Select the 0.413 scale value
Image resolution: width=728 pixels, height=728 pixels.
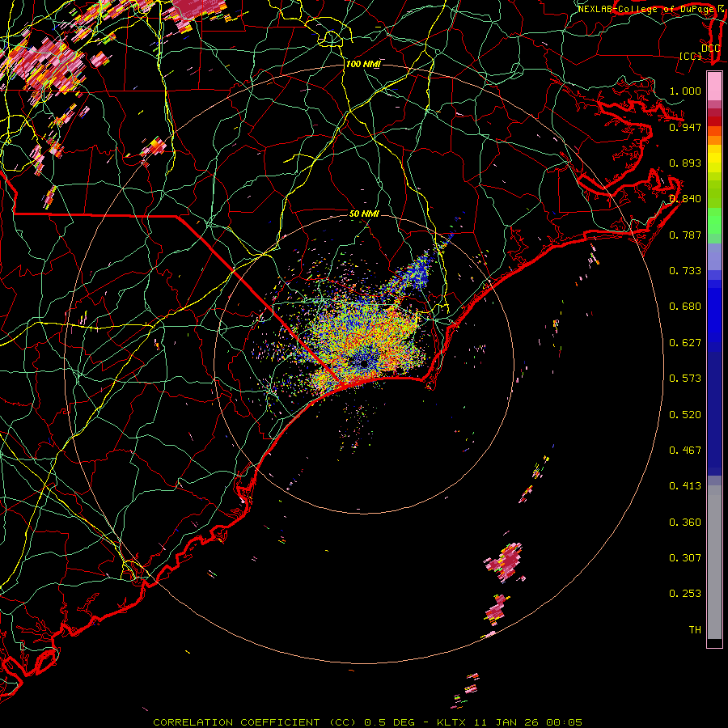pyautogui.click(x=685, y=486)
